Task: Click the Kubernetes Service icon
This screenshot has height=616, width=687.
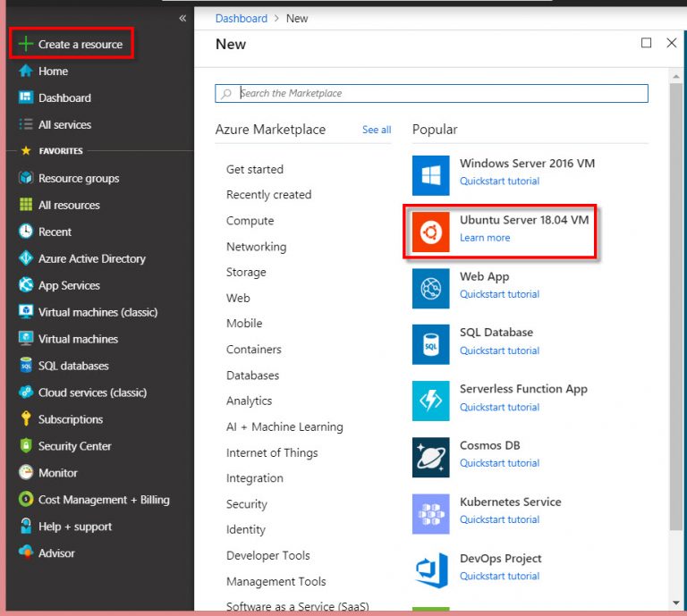Action: (x=430, y=514)
